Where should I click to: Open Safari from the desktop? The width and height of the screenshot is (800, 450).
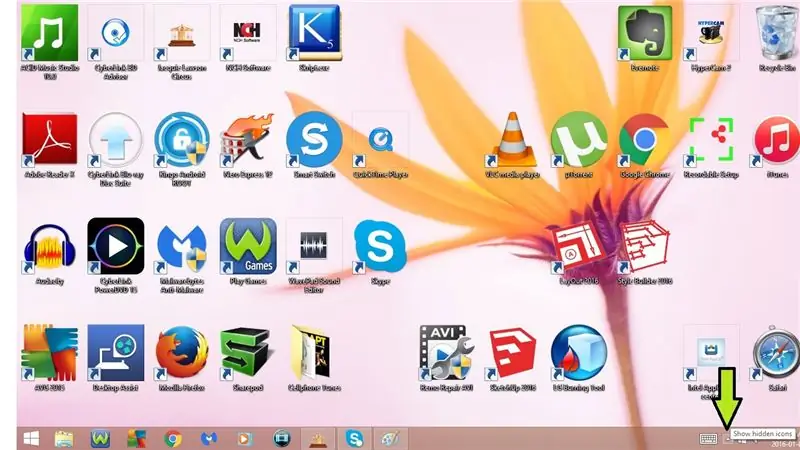[777, 354]
